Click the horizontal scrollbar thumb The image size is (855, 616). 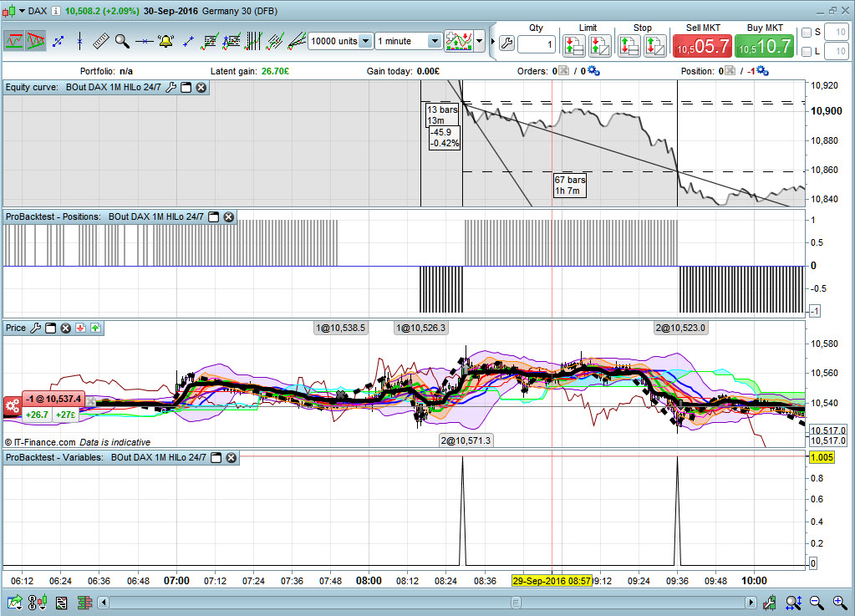516,603
